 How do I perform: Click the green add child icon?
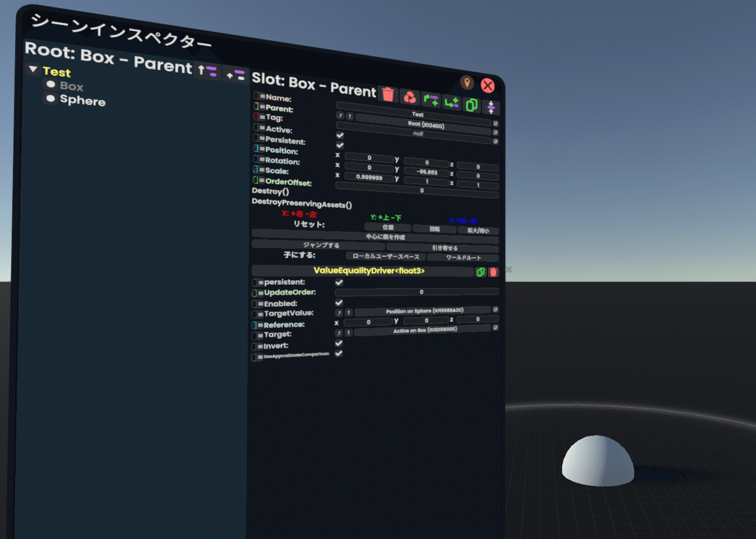click(x=452, y=102)
